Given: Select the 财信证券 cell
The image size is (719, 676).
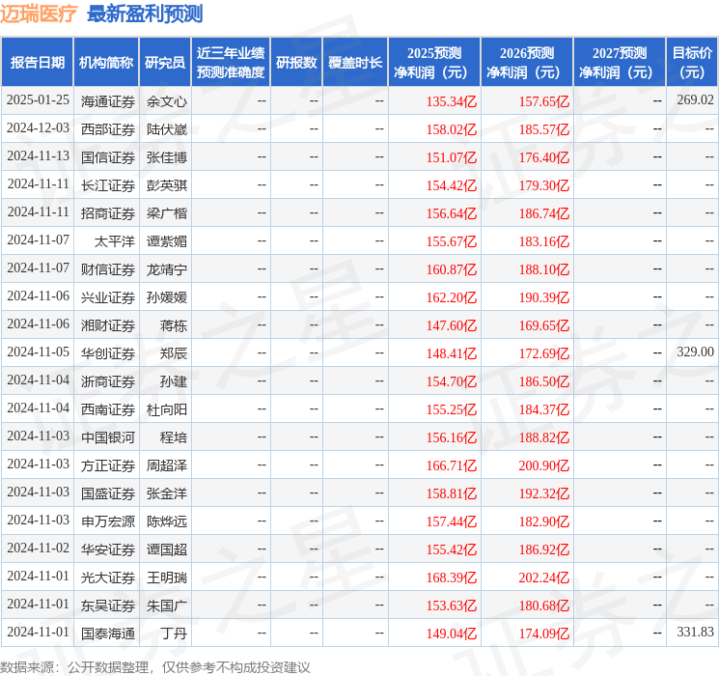Looking at the screenshot, I should [108, 269].
